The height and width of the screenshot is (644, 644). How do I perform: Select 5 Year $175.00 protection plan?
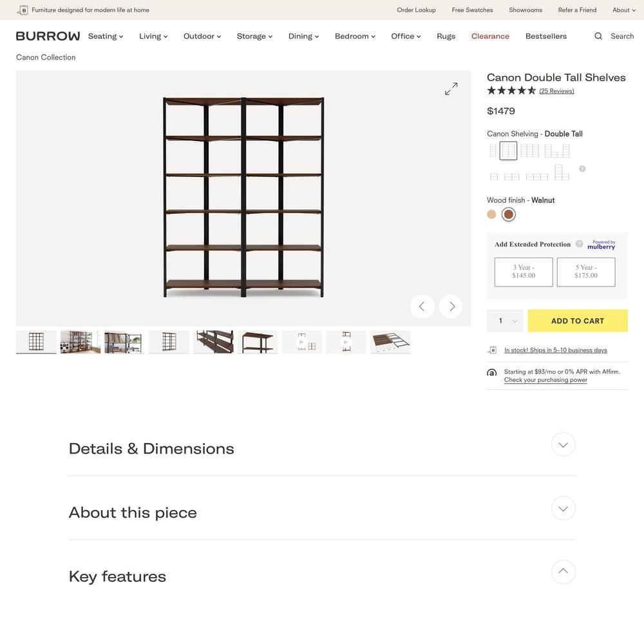(586, 272)
